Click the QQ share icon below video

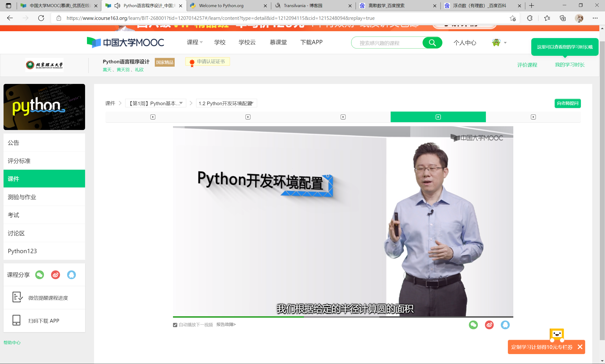coord(505,325)
